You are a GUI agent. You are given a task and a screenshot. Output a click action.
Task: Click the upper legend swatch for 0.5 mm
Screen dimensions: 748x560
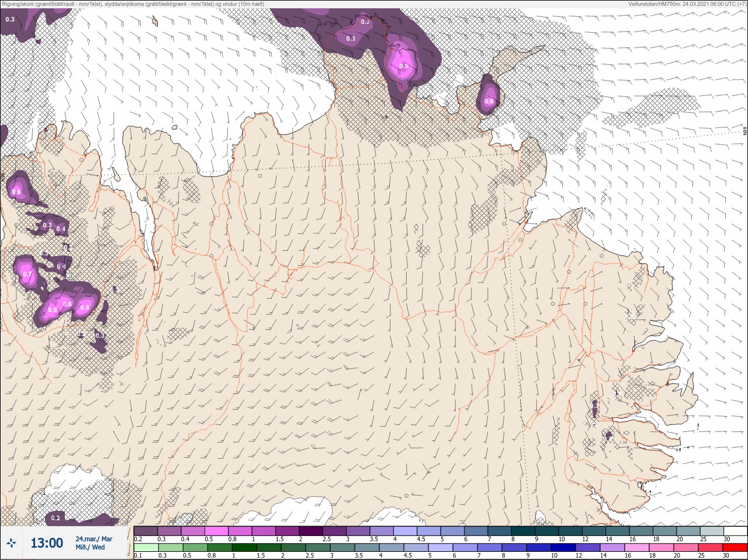tap(216, 531)
